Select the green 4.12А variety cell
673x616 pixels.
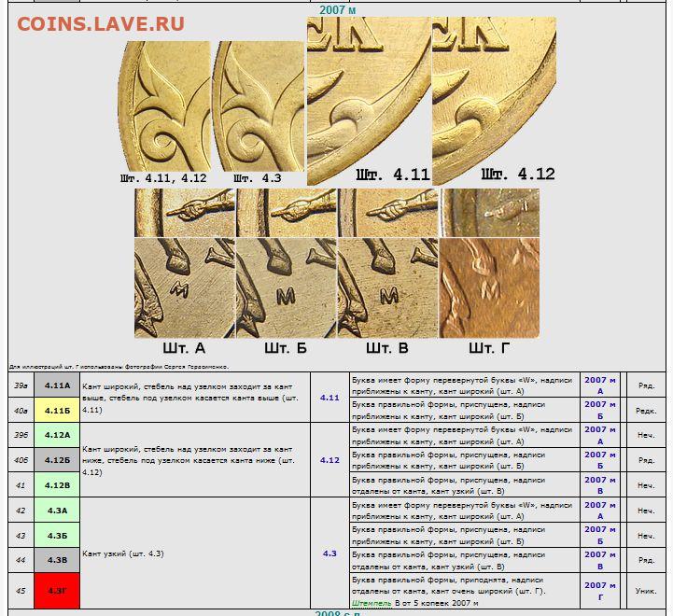(x=57, y=435)
